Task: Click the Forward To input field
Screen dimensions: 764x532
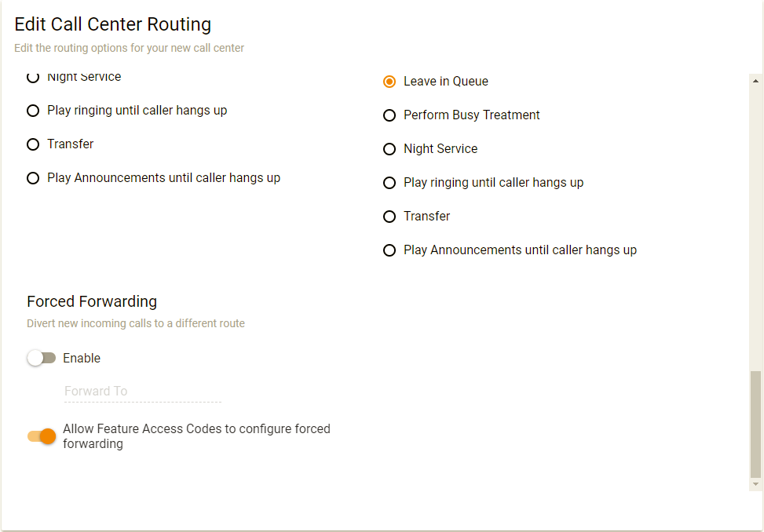Action: coord(142,392)
